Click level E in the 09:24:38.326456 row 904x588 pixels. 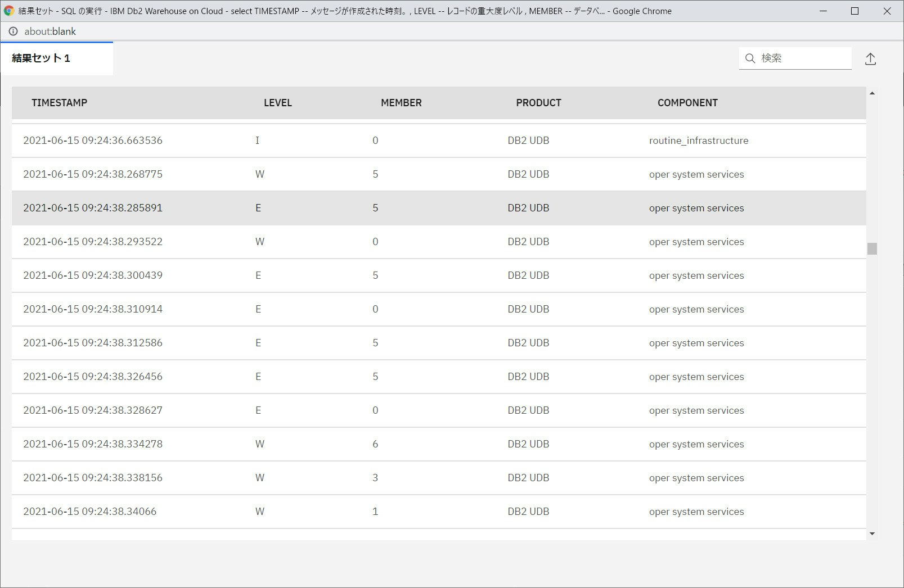[258, 377]
